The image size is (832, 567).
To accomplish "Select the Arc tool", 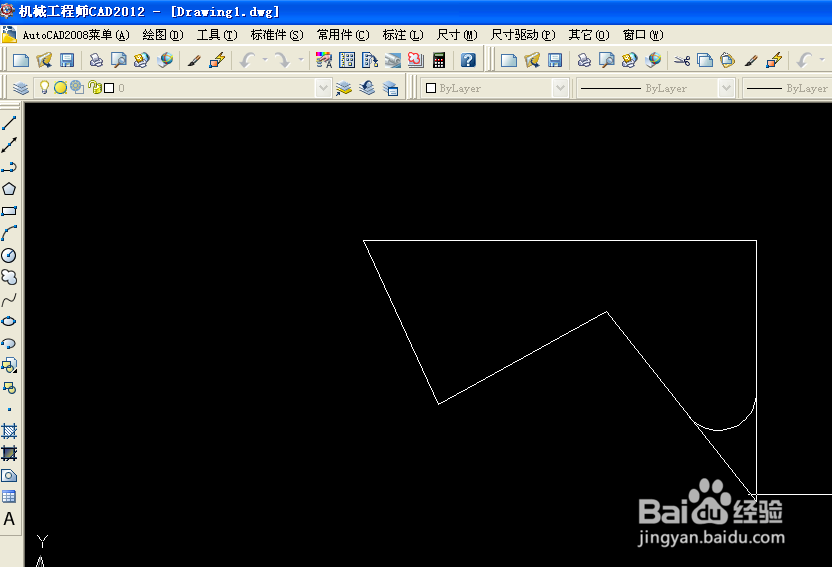I will [9, 233].
